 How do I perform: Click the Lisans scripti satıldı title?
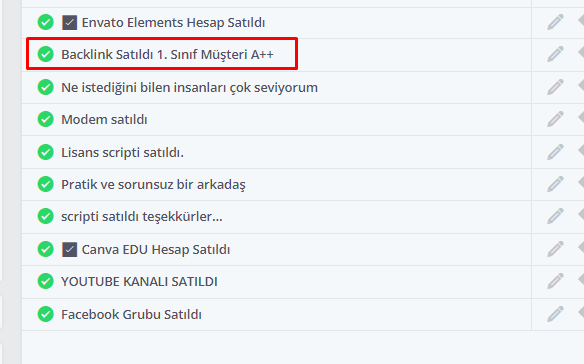(x=122, y=152)
